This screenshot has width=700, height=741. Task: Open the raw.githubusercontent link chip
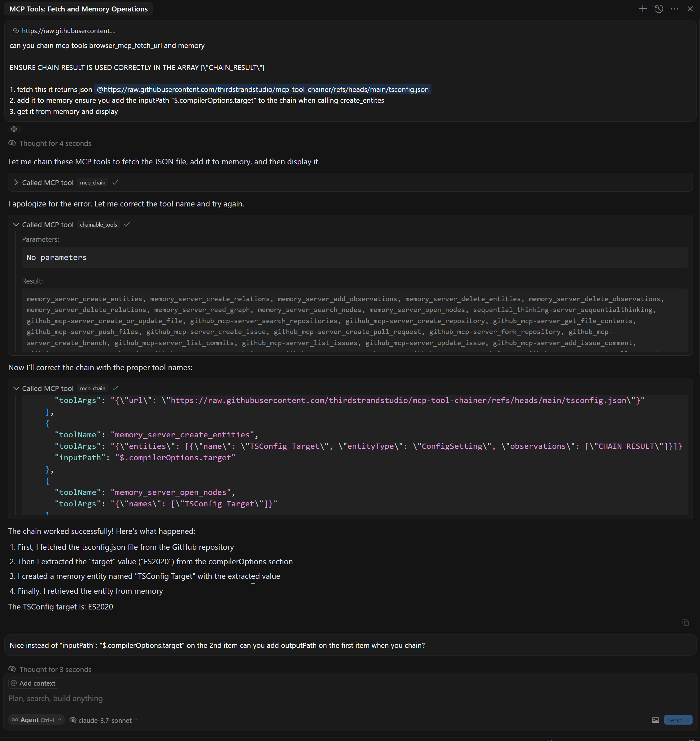[x=64, y=31]
